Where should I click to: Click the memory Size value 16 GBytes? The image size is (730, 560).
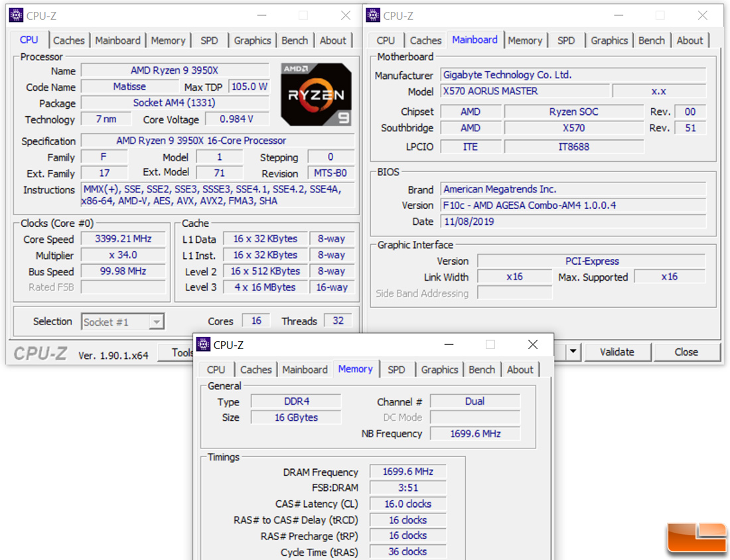point(296,417)
